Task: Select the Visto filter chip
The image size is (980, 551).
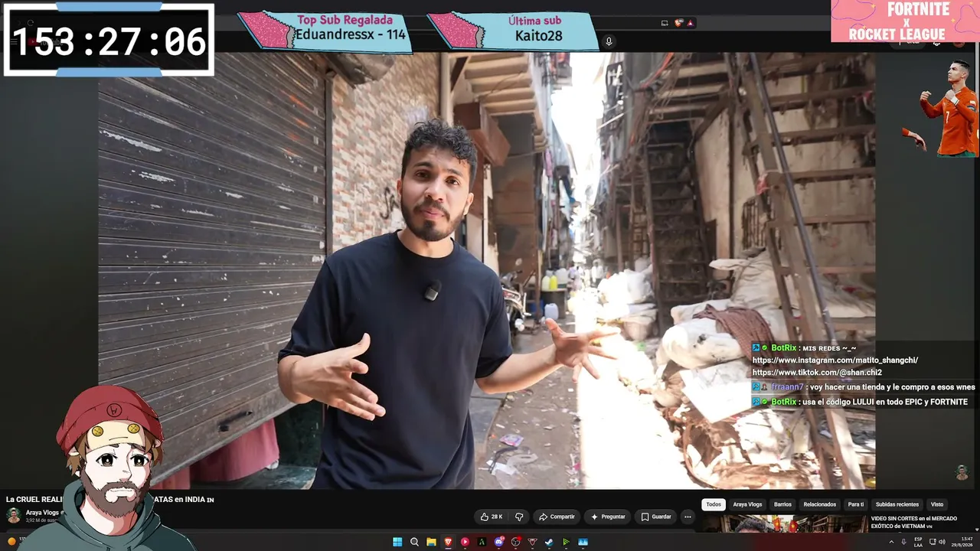Action: tap(936, 504)
